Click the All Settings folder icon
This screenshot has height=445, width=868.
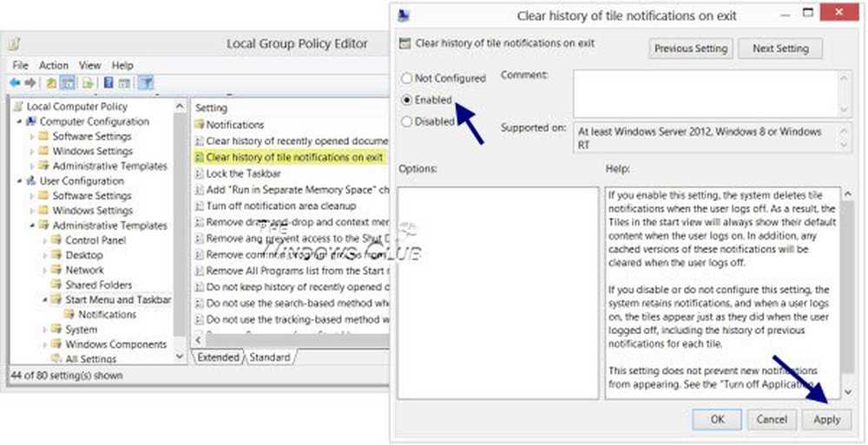(x=56, y=358)
